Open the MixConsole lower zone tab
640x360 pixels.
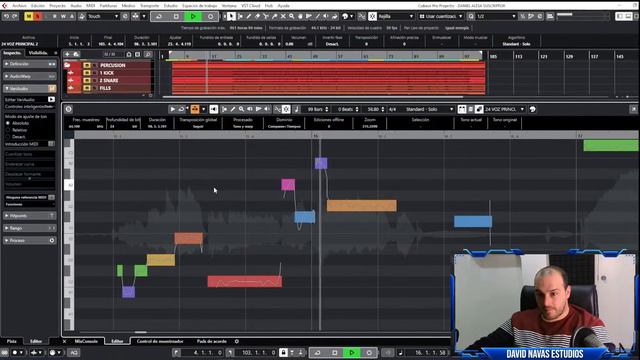pyautogui.click(x=86, y=341)
